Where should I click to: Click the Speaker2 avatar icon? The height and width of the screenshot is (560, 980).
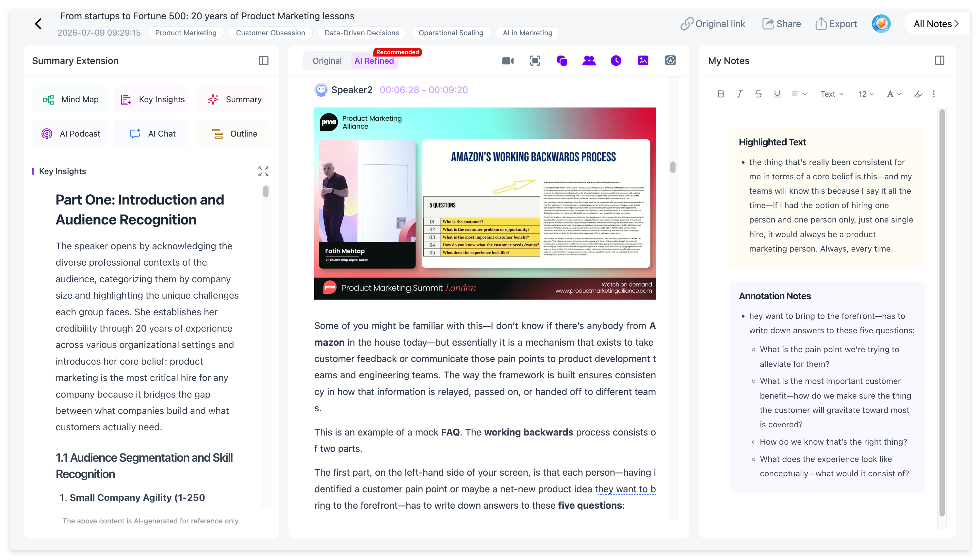(x=321, y=90)
